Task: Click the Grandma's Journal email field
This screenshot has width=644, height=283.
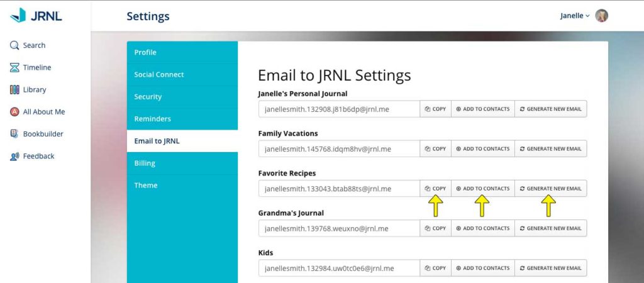Action: (x=339, y=228)
